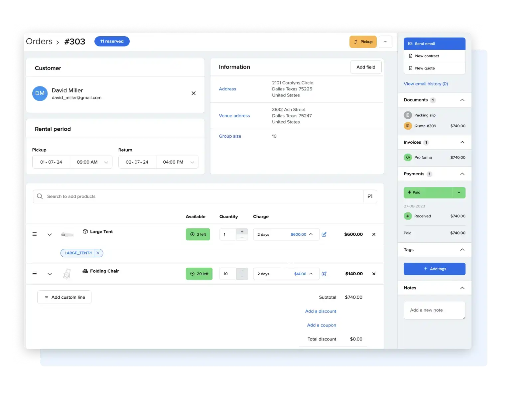The height and width of the screenshot is (399, 532).
Task: Click the Add a discount link
Action: point(320,311)
